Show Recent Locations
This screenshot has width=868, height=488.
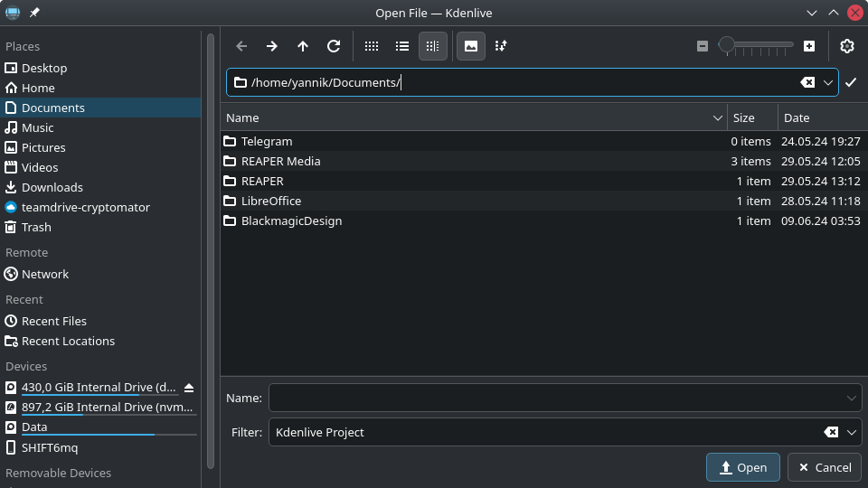coord(100,342)
